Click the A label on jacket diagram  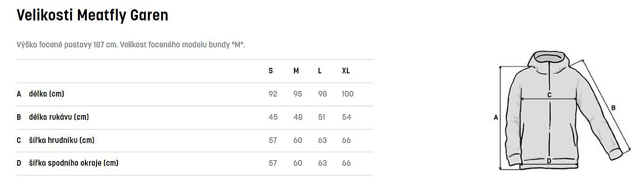495,118
